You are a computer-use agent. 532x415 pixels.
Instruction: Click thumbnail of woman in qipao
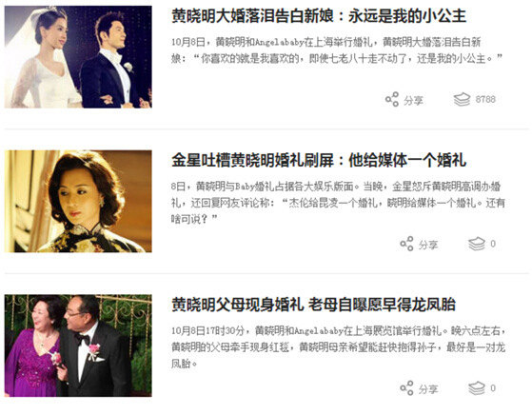pyautogui.click(x=78, y=201)
